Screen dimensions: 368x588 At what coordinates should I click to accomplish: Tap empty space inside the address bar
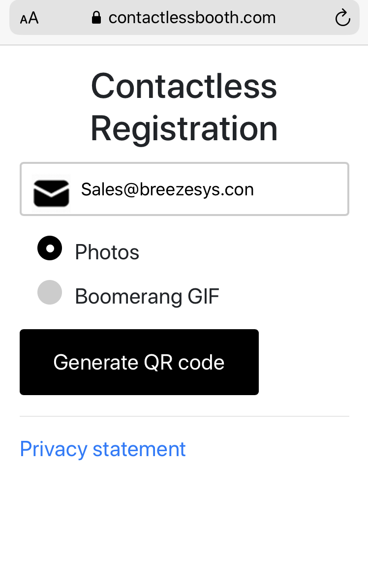click(x=306, y=18)
